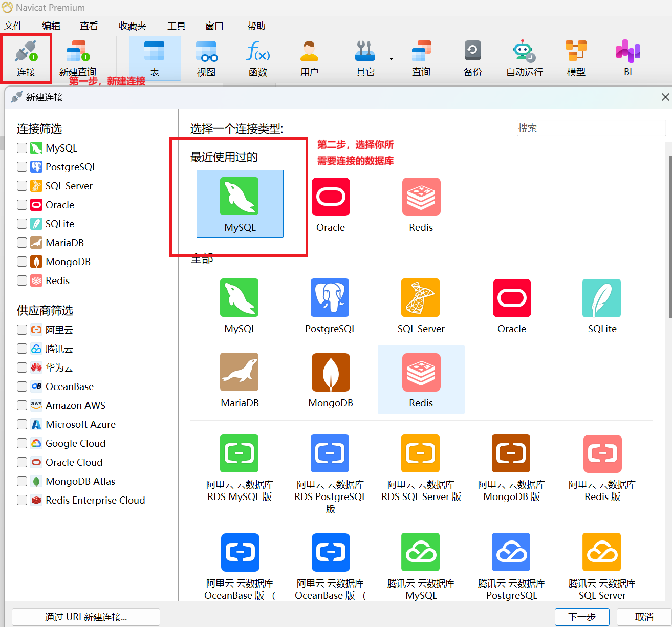
Task: Check the MongoDB Atlas vendor checkbox
Action: [22, 481]
